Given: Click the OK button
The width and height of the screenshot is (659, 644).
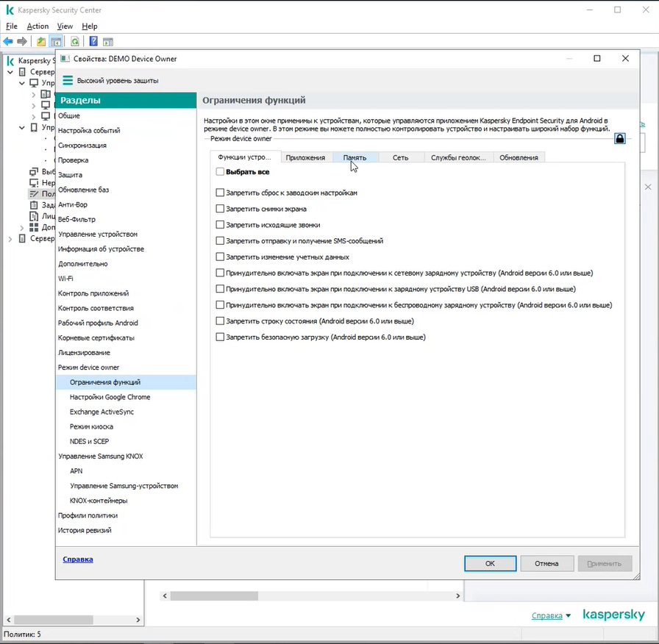Looking at the screenshot, I should point(490,563).
